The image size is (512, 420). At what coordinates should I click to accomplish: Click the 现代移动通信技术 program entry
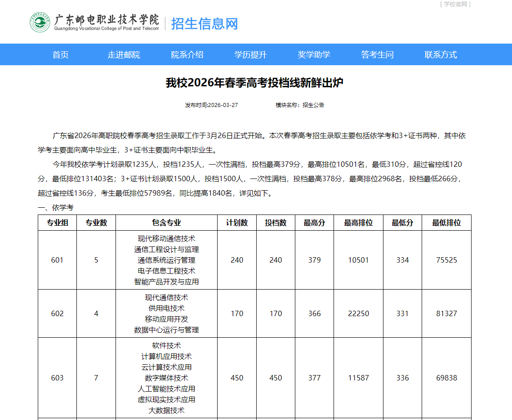coord(166,239)
